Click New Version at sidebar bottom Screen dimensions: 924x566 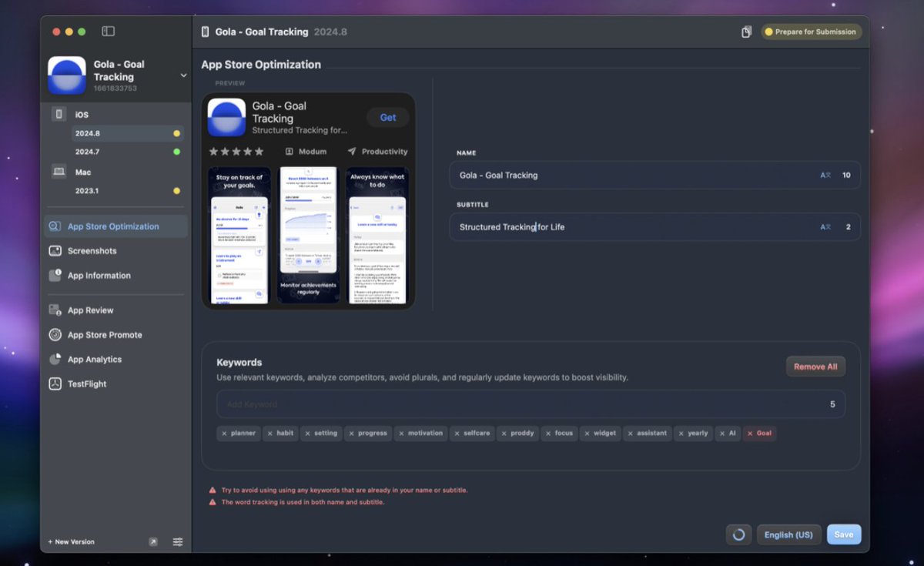tap(71, 542)
